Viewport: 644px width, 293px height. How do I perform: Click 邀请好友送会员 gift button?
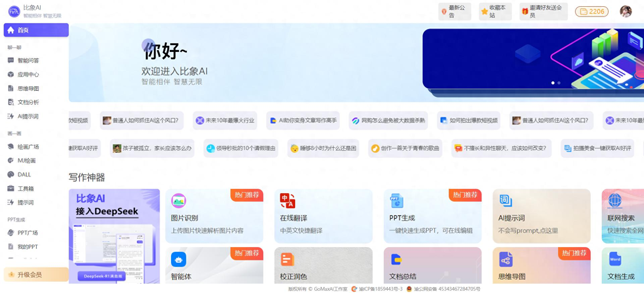tap(543, 11)
